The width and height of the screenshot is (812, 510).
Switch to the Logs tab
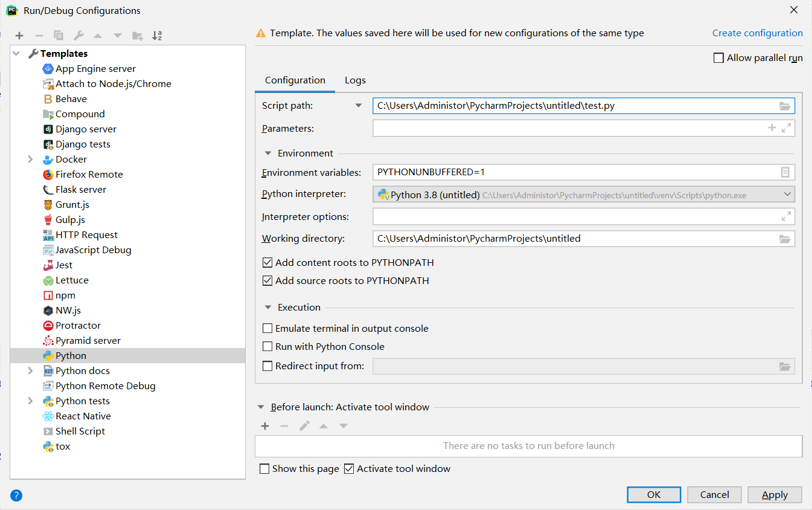point(355,80)
